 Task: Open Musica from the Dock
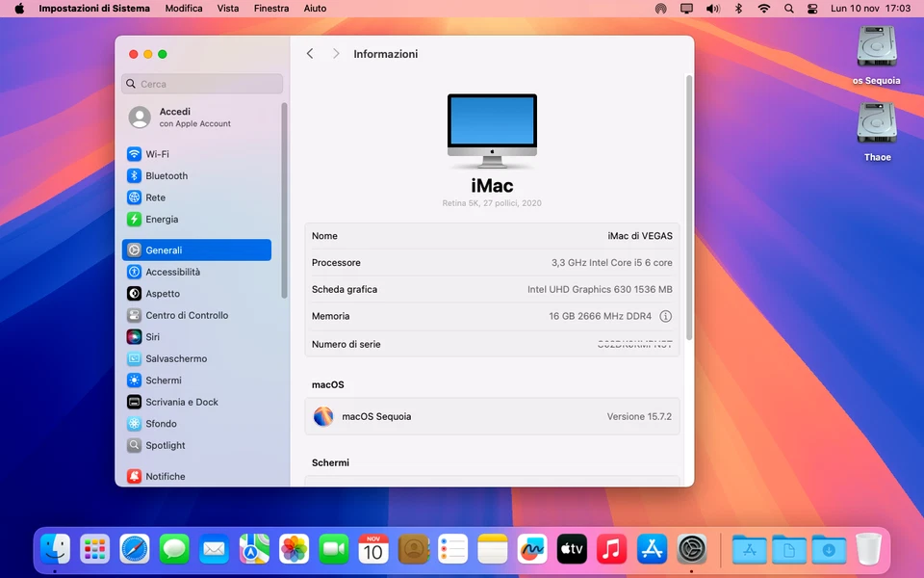point(611,549)
